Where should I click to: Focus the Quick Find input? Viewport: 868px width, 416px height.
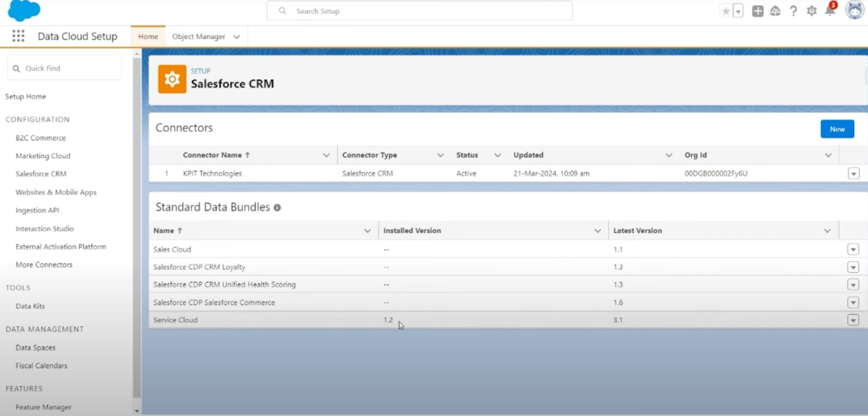64,68
